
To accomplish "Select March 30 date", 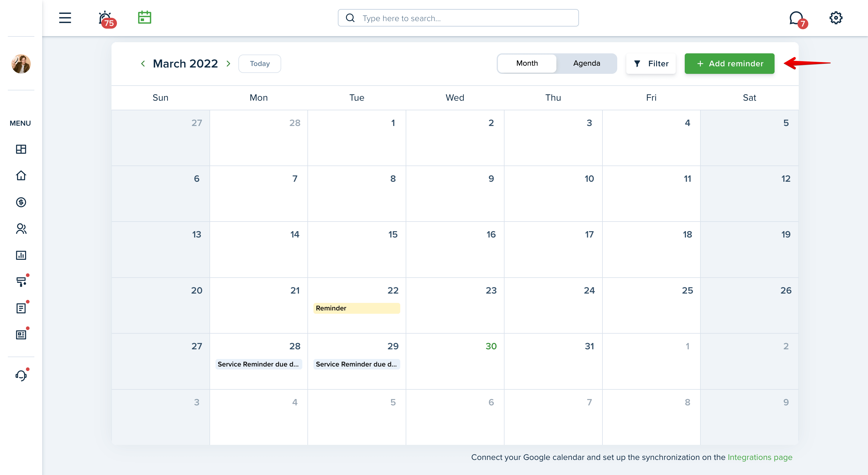I will [x=455, y=361].
